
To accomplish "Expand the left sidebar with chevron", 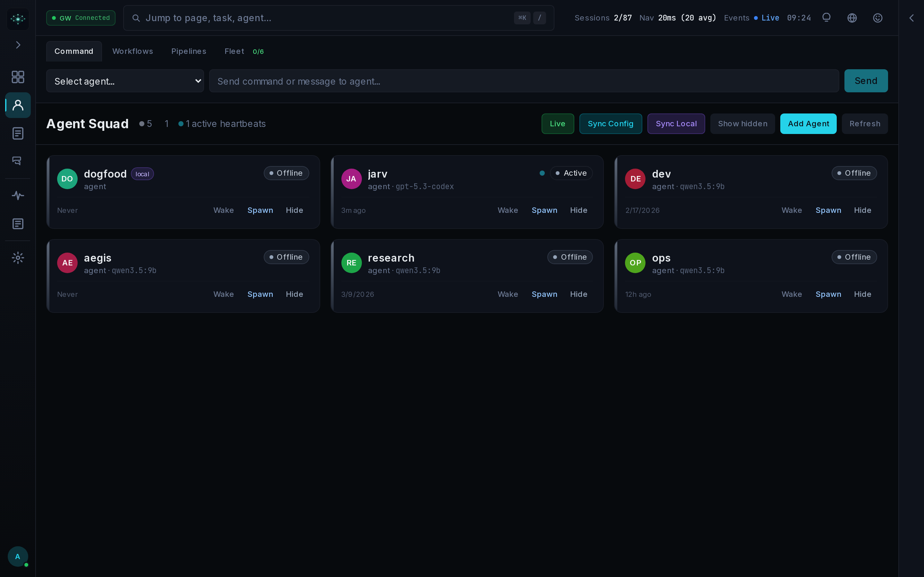I will [18, 45].
